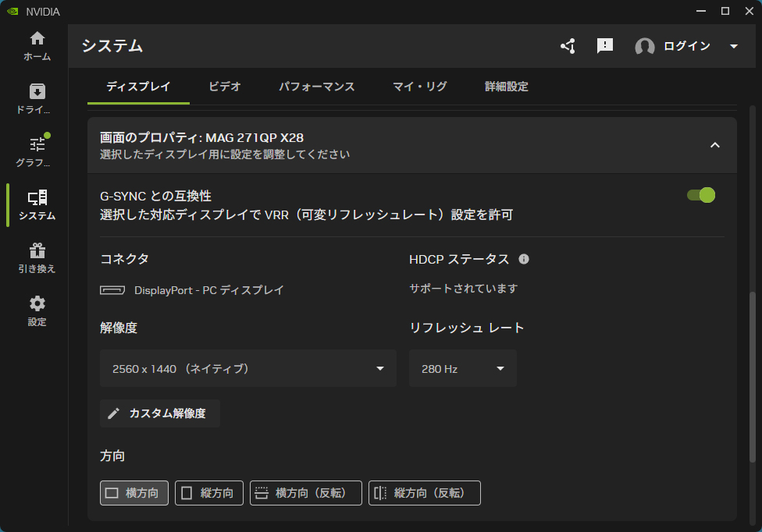Screen dimensions: 762x532
Task: Switch to the マイ・リグ tab
Action: tap(420, 87)
